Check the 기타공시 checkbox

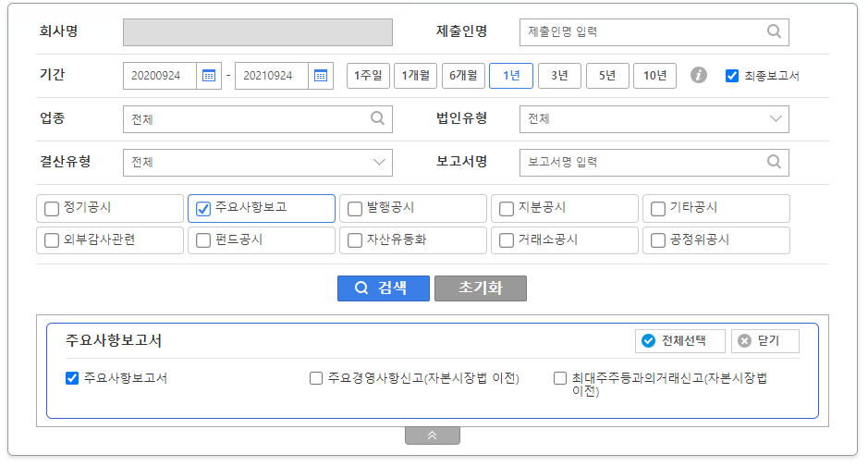(x=658, y=209)
